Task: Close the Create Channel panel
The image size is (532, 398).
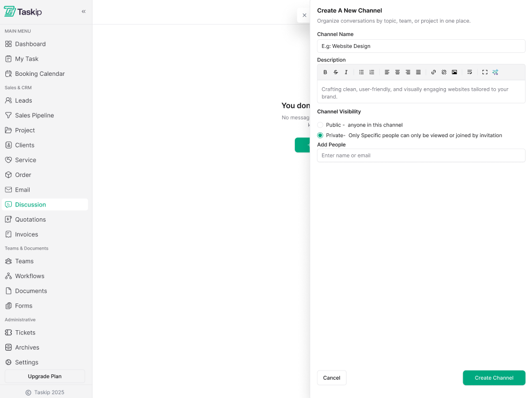Action: 304,15
